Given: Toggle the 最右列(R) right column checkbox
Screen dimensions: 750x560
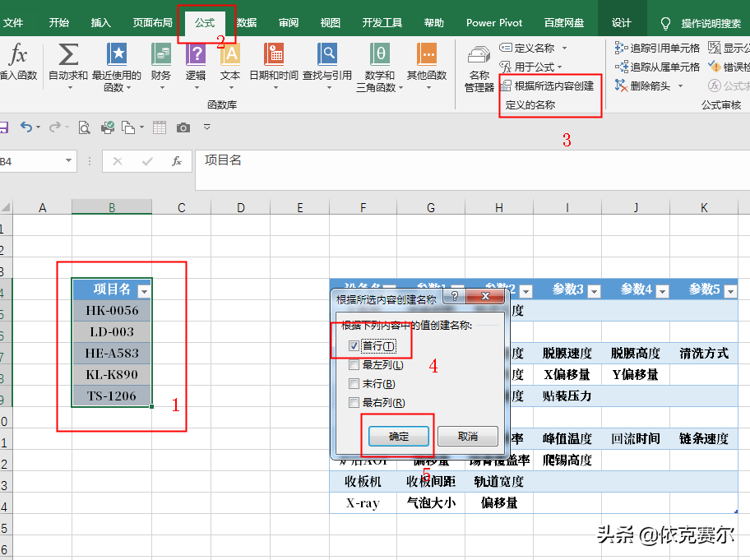Looking at the screenshot, I should coord(354,403).
